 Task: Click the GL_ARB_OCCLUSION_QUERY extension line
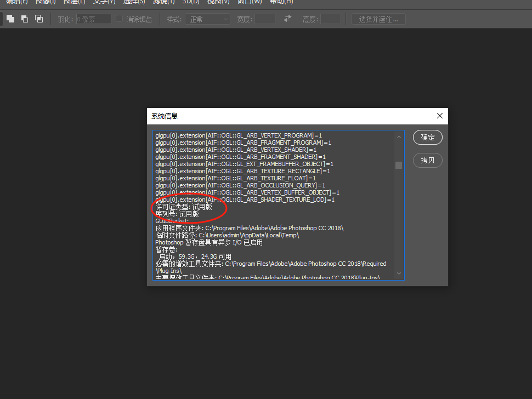240,185
